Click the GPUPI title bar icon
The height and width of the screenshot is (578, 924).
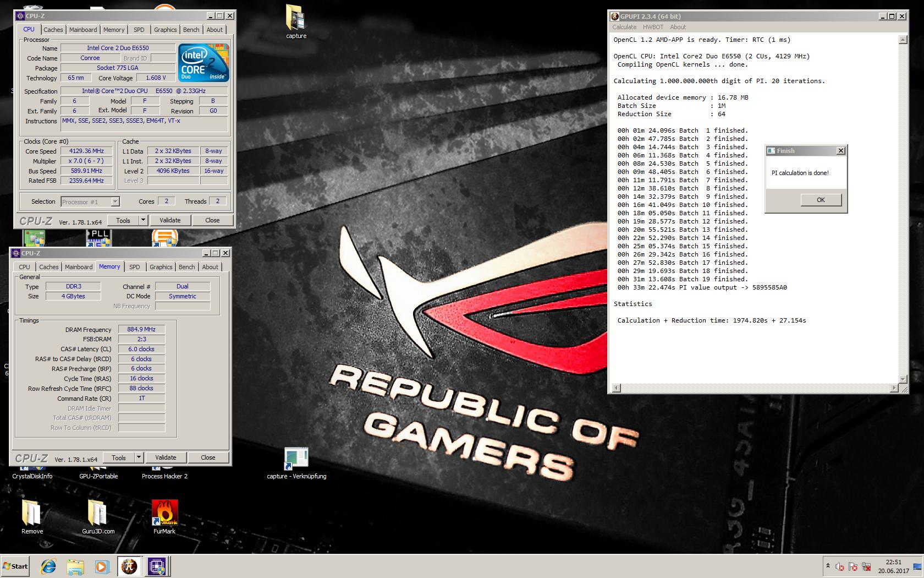pos(615,16)
